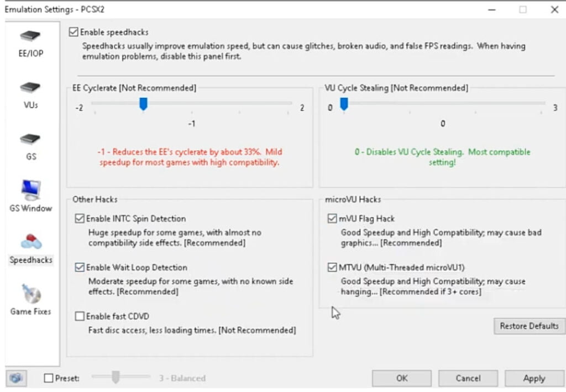Click the icon button beside Preset
The height and width of the screenshot is (392, 566).
point(16,378)
